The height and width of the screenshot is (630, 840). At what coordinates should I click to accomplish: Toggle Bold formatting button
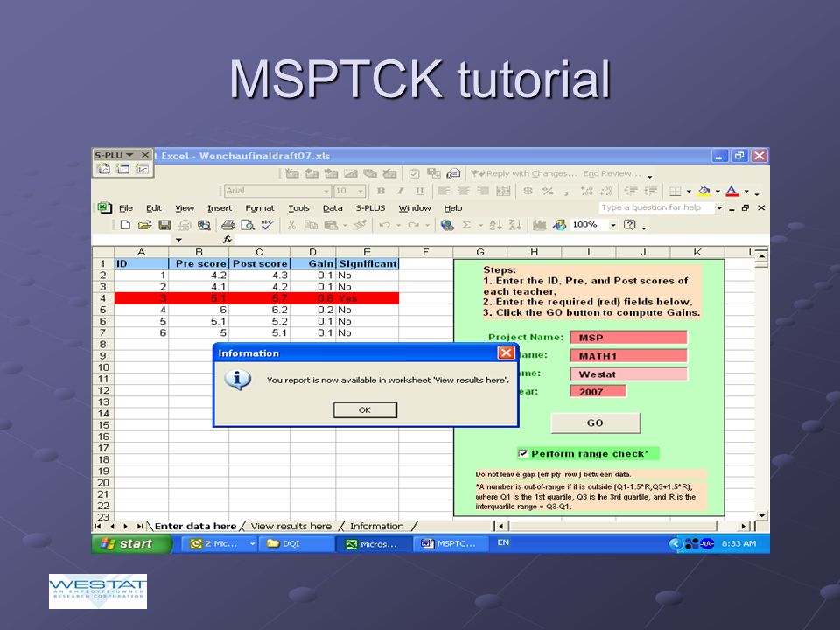click(381, 191)
